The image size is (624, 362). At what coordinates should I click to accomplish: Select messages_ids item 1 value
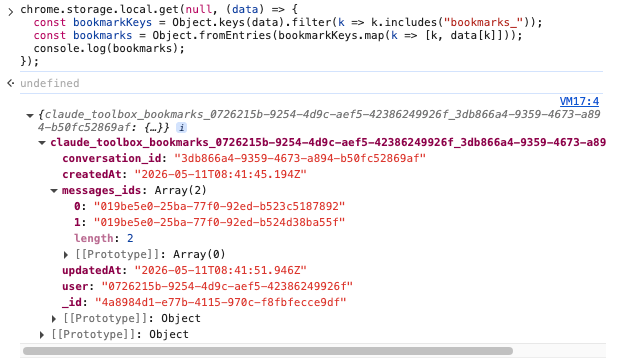coord(219,222)
